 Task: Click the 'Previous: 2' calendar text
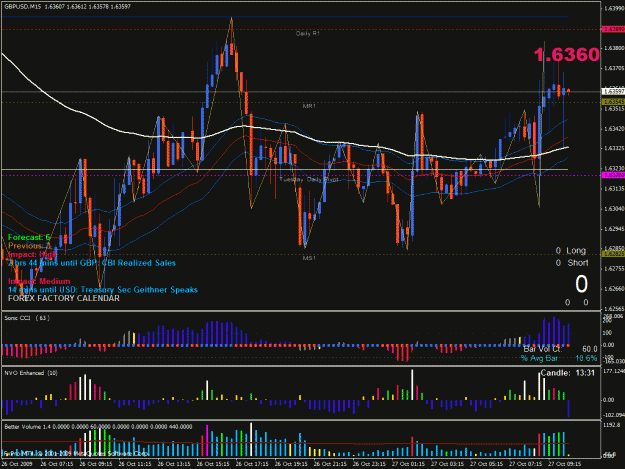(x=29, y=246)
